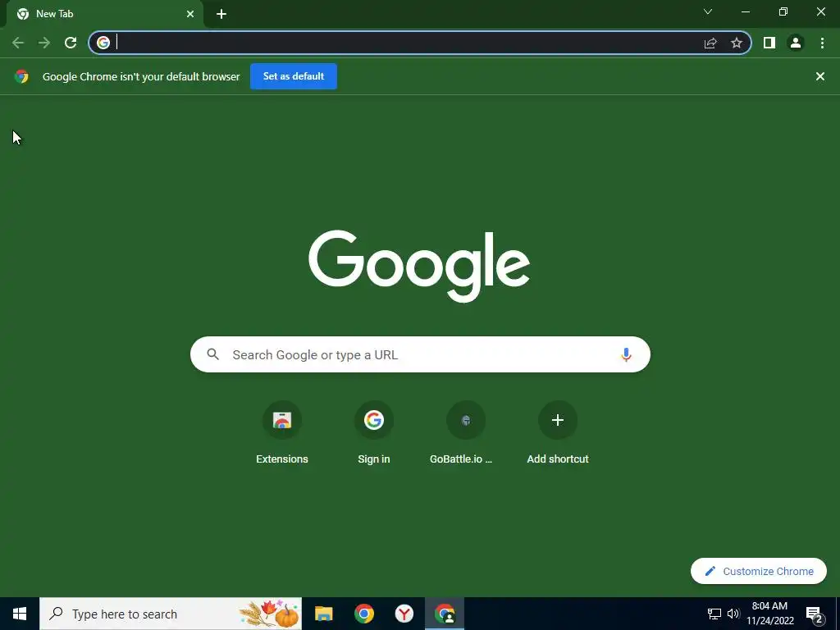The width and height of the screenshot is (840, 630).
Task: Click the forward navigation arrow
Action: pyautogui.click(x=44, y=43)
